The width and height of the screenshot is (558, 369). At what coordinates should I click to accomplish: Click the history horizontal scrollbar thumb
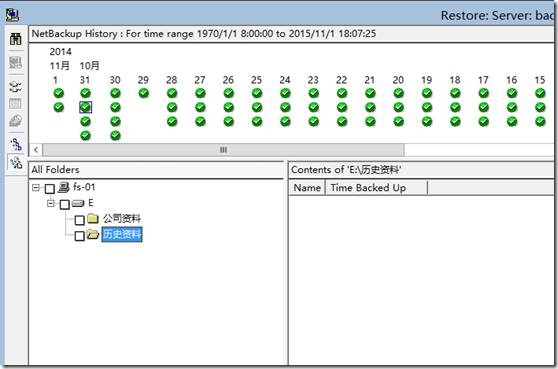(223, 150)
